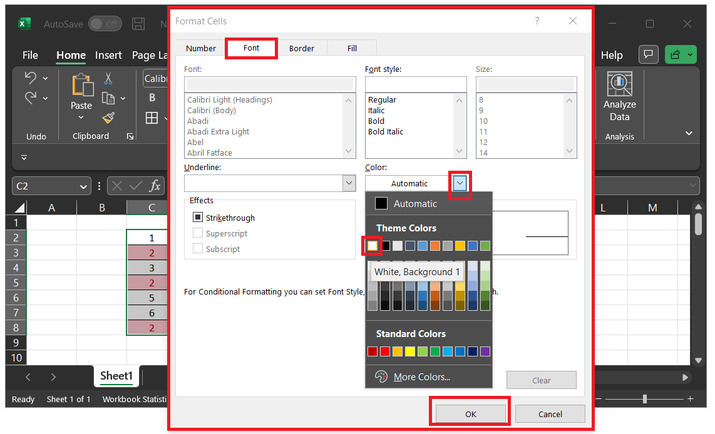The image size is (715, 434).
Task: Click the Excel logo icon in title bar
Action: (24, 24)
